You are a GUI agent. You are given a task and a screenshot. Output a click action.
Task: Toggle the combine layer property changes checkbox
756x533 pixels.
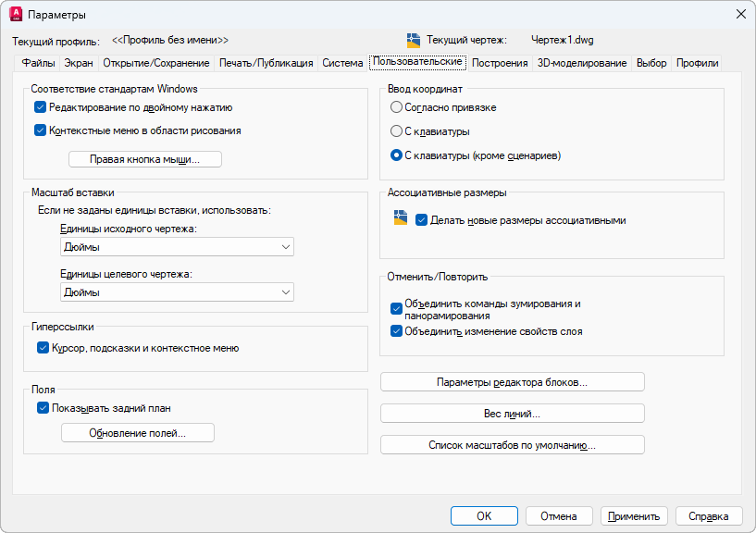coord(397,331)
